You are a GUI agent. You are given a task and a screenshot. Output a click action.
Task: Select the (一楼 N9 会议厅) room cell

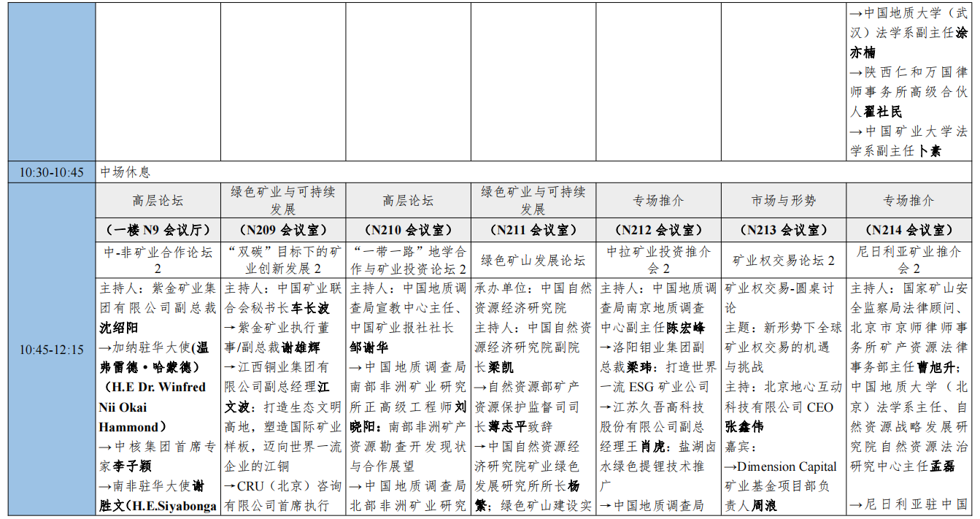click(158, 230)
